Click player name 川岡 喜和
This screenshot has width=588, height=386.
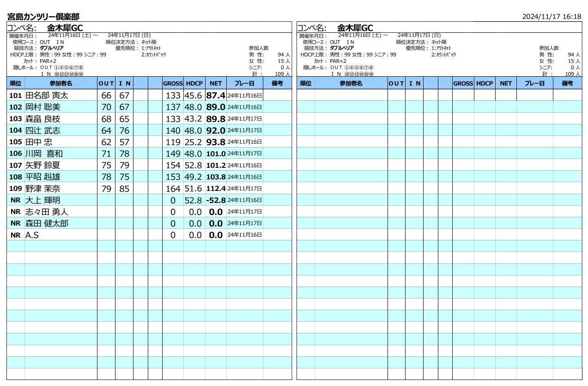click(44, 153)
